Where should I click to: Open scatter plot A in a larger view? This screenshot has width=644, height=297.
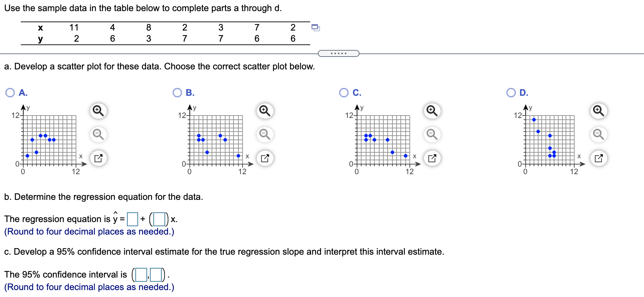click(98, 158)
